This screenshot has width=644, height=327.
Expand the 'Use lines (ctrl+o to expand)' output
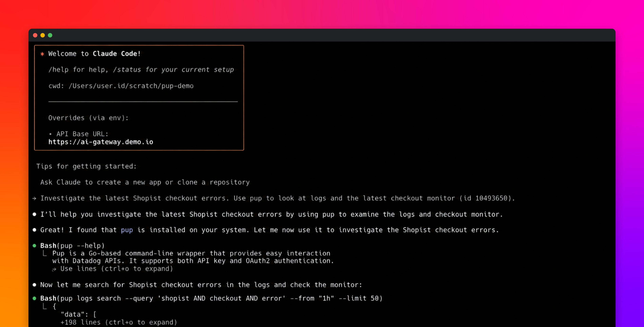[113, 269]
